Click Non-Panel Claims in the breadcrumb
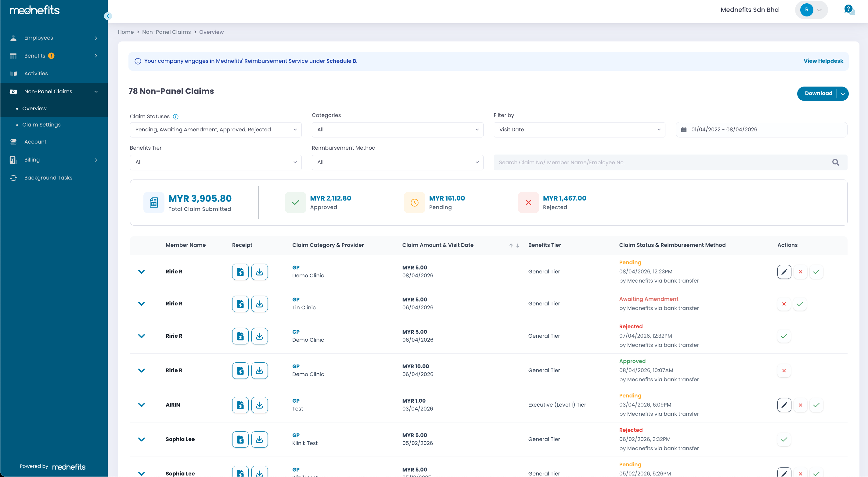Image resolution: width=868 pixels, height=477 pixels. [x=166, y=32]
